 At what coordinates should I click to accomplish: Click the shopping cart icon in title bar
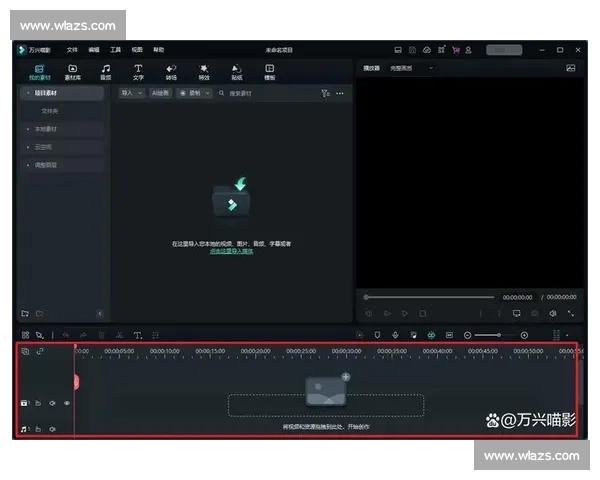(455, 49)
